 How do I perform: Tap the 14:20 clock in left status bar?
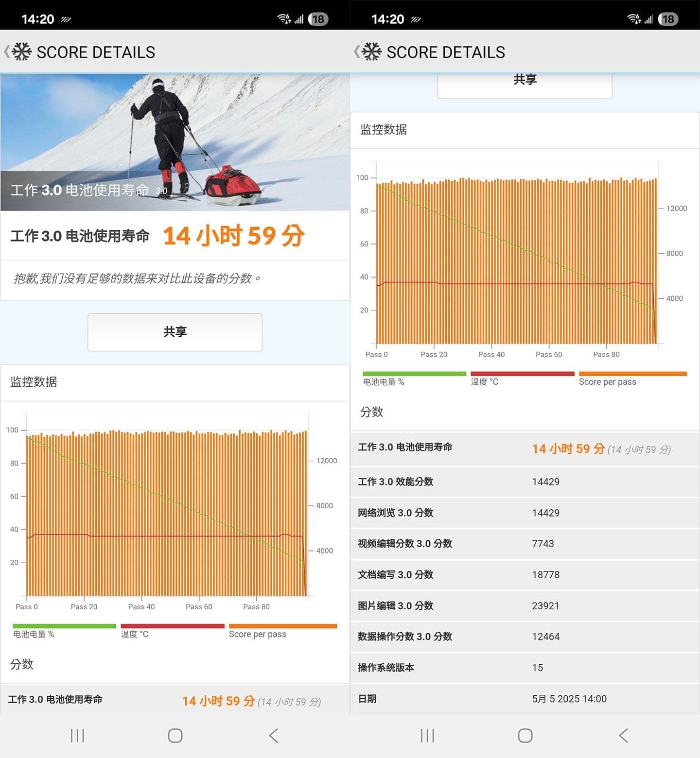tap(38, 19)
